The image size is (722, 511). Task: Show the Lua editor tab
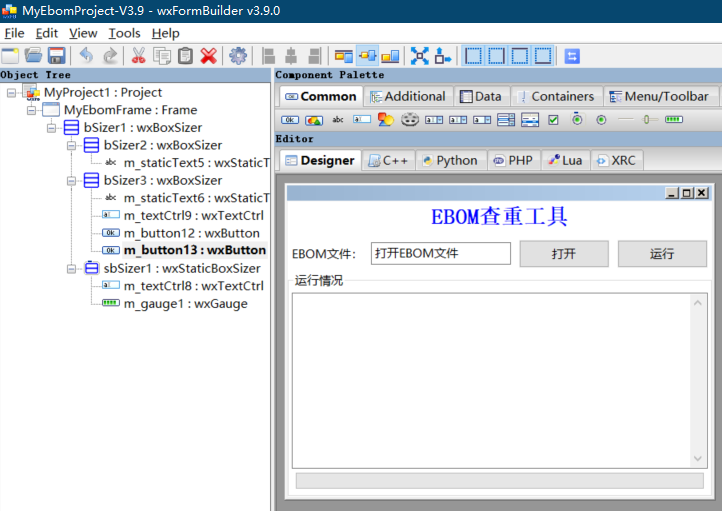click(x=566, y=161)
